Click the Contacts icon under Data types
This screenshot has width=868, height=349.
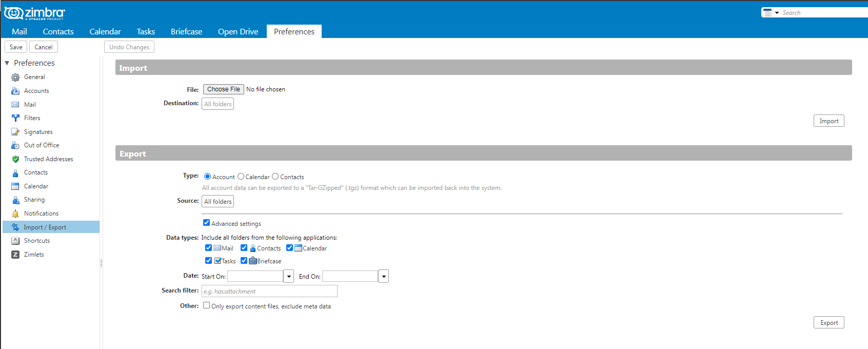253,248
